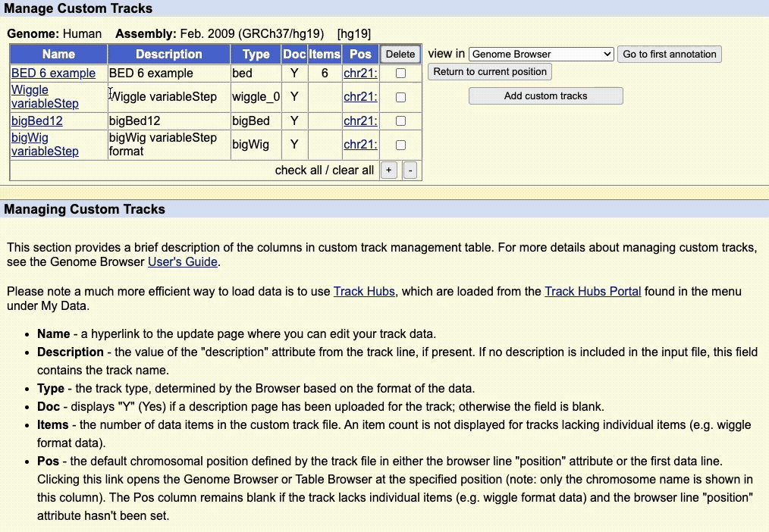Open the 'view in' Genome Browser dropdown

541,55
